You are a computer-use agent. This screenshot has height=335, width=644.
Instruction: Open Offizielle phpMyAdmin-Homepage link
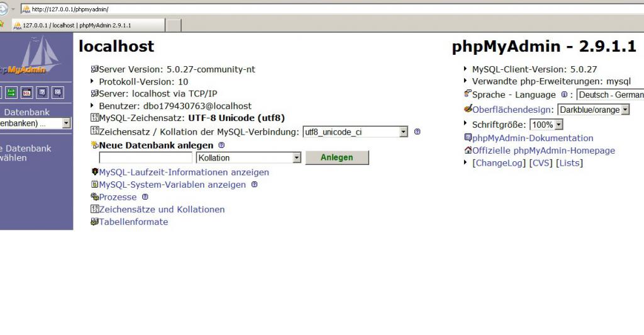pyautogui.click(x=544, y=150)
